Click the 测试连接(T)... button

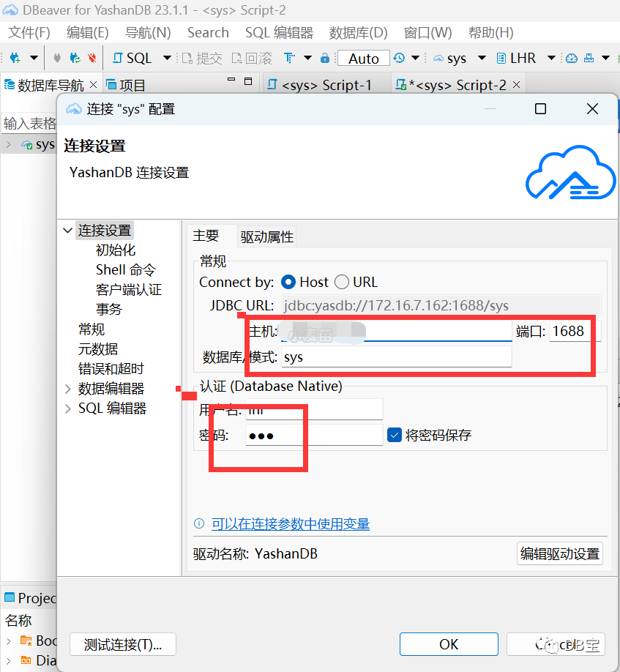tap(123, 644)
